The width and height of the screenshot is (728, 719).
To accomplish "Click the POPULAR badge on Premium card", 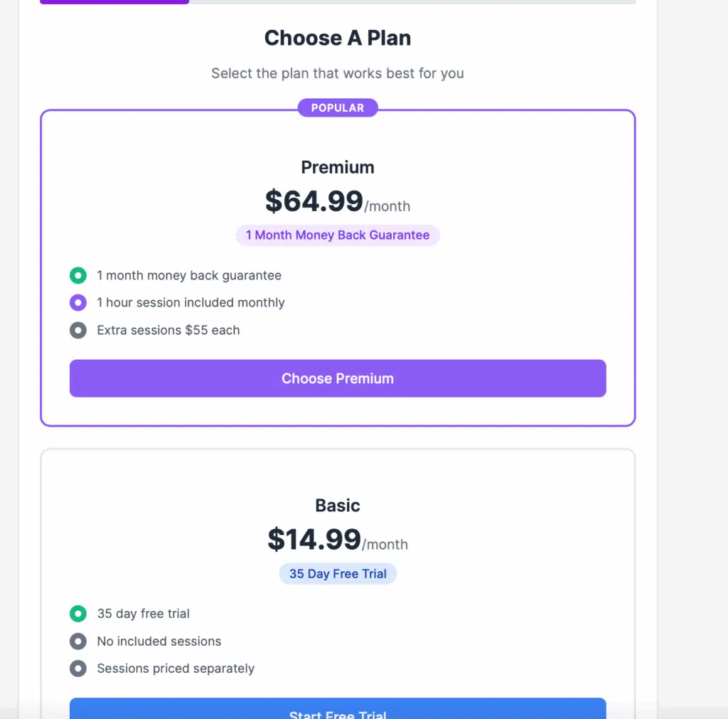I will (x=338, y=108).
